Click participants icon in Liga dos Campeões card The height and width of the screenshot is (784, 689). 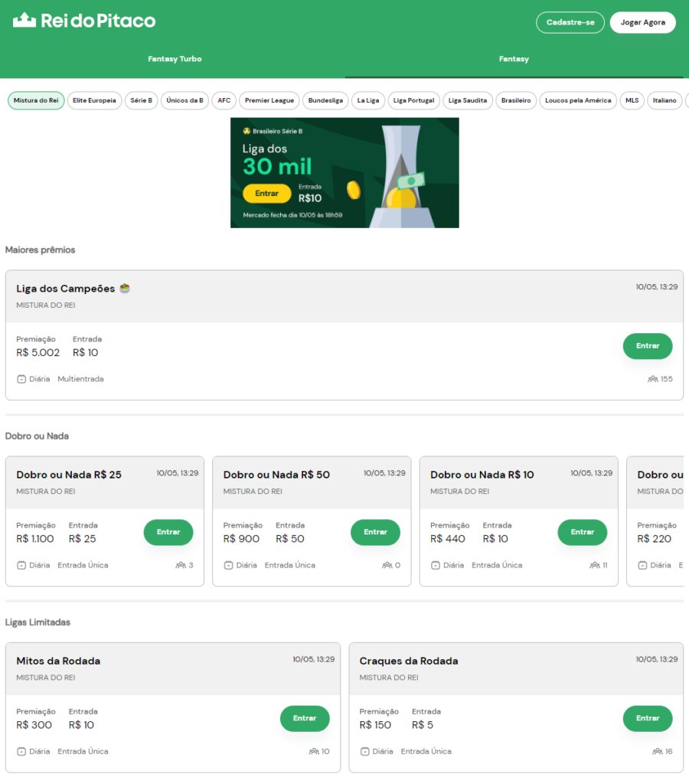[x=652, y=379]
